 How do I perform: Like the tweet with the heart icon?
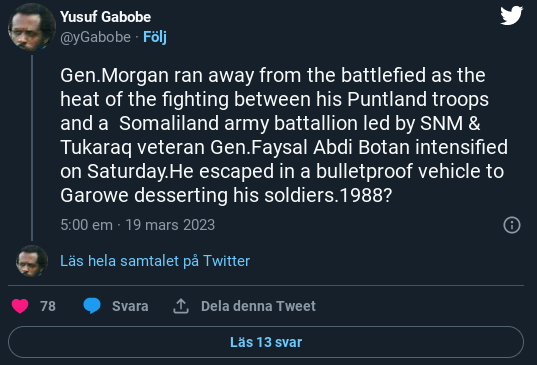(20, 306)
